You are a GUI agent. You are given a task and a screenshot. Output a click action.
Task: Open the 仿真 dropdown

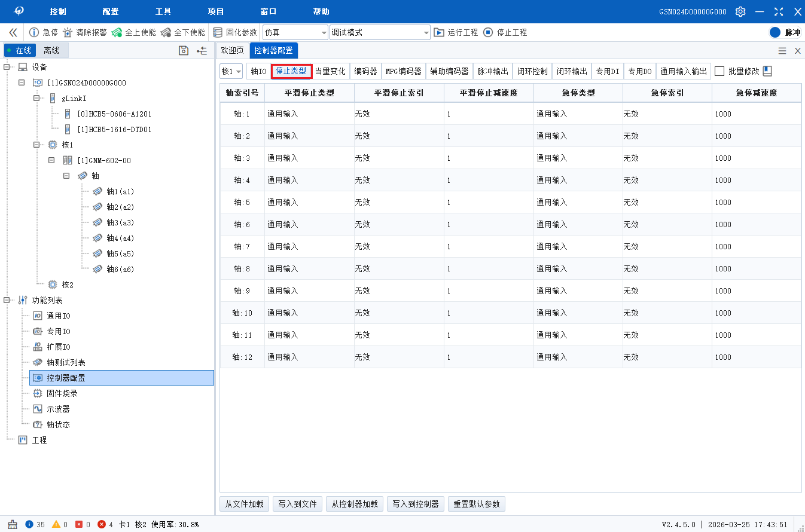click(295, 32)
